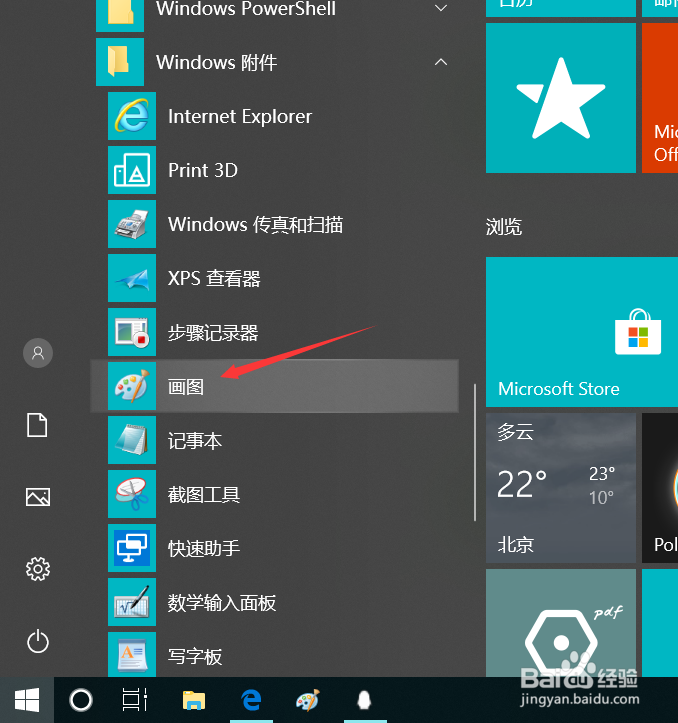Open the Settings gear icon
The height and width of the screenshot is (723, 678).
[38, 569]
